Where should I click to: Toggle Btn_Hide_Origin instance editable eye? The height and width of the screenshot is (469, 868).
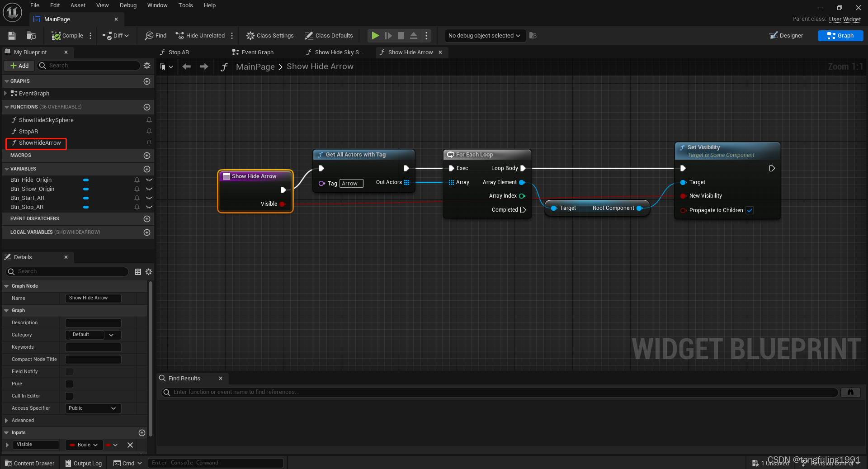149,180
